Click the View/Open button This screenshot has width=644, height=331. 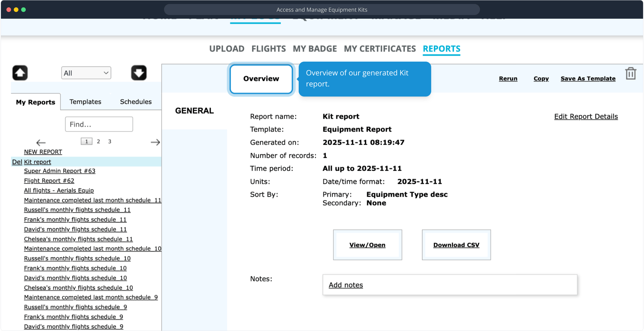367,245
